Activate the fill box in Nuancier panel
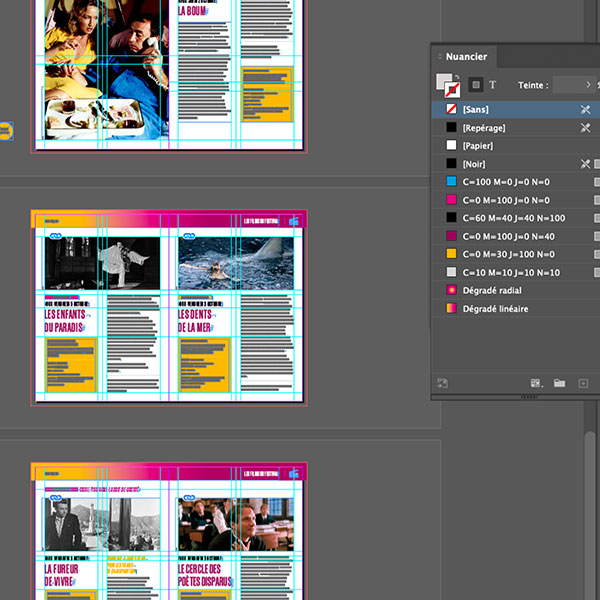This screenshot has width=600, height=600. tap(443, 81)
